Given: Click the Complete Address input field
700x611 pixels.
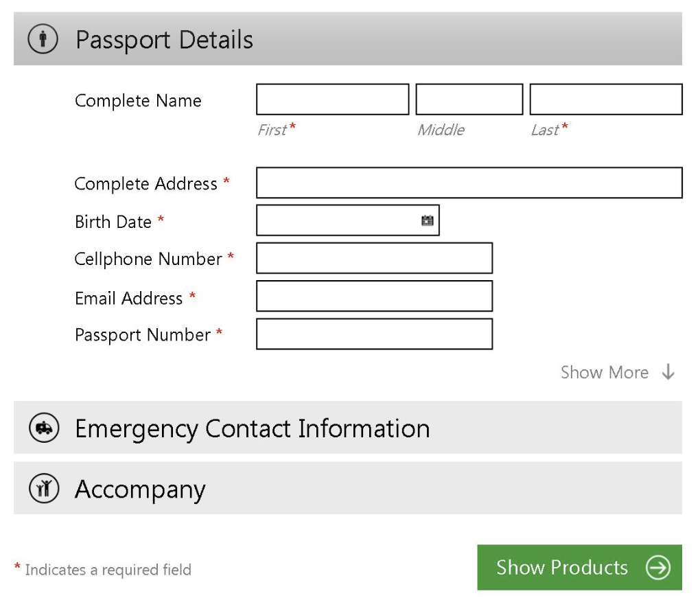Looking at the screenshot, I should 469,183.
